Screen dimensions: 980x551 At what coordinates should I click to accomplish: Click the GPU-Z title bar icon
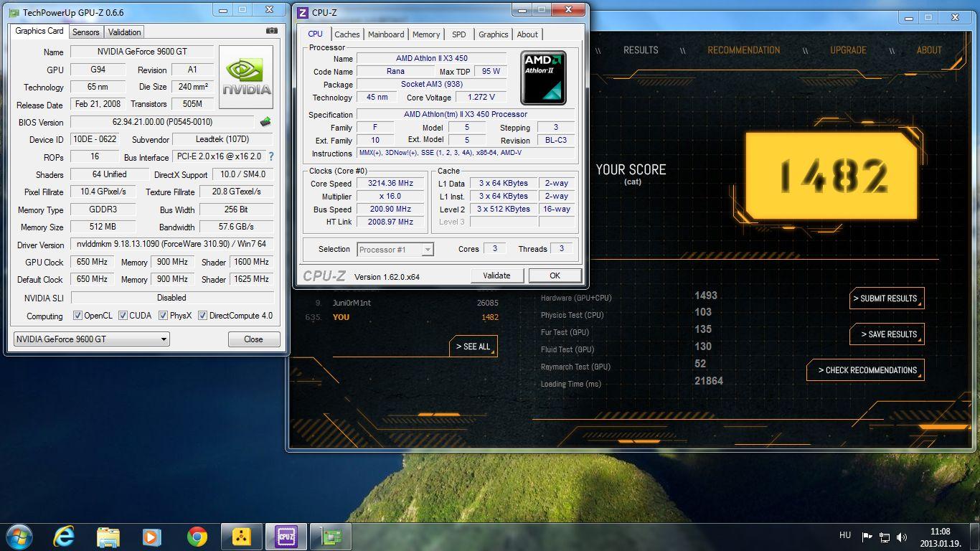(14, 12)
